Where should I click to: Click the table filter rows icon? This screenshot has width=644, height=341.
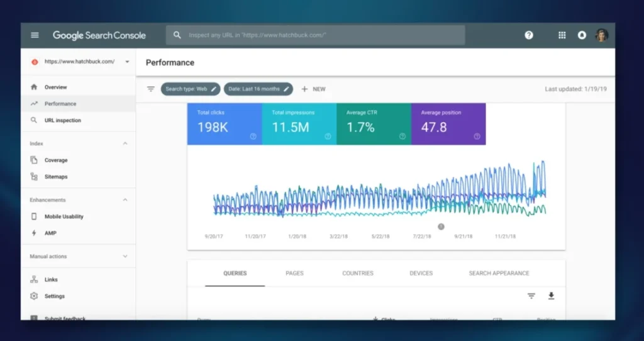click(x=531, y=296)
